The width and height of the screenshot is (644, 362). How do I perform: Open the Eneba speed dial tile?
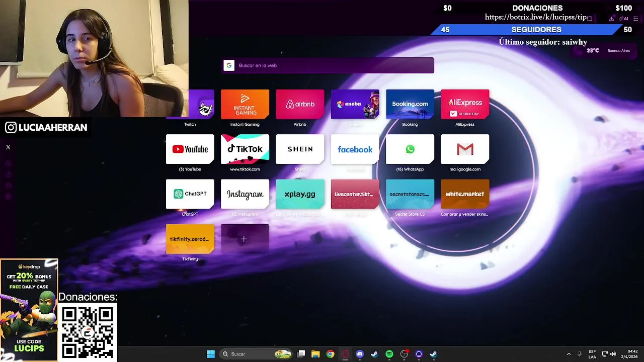355,104
